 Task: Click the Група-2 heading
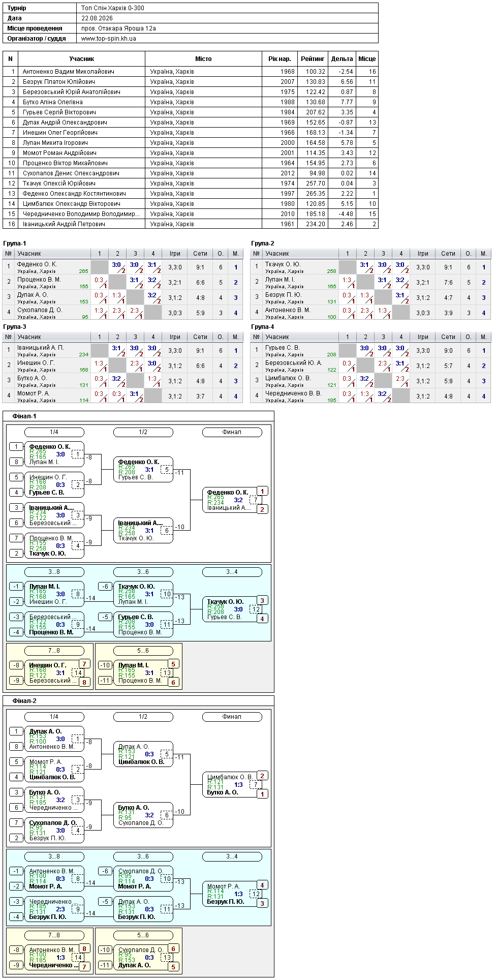(263, 243)
